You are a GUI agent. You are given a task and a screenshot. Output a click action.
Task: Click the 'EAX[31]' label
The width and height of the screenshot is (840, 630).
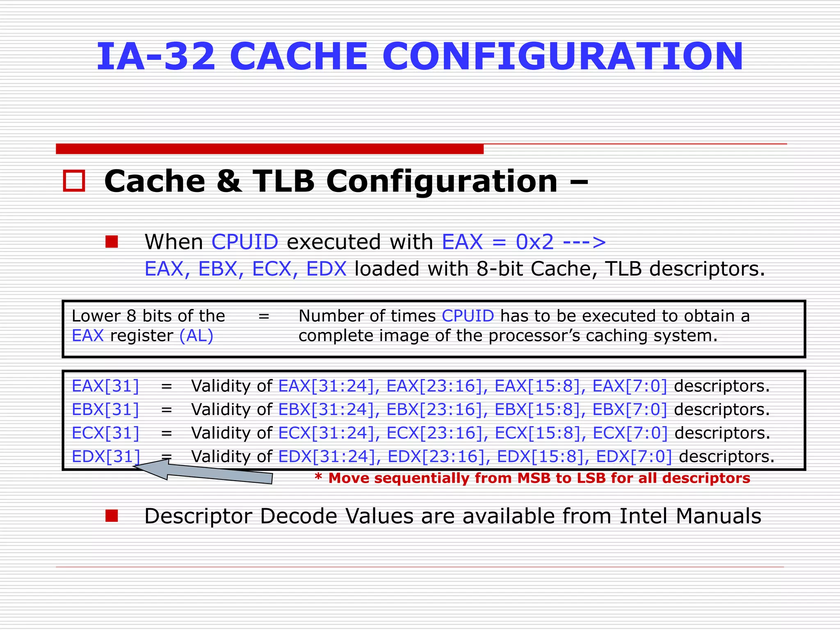click(x=105, y=386)
